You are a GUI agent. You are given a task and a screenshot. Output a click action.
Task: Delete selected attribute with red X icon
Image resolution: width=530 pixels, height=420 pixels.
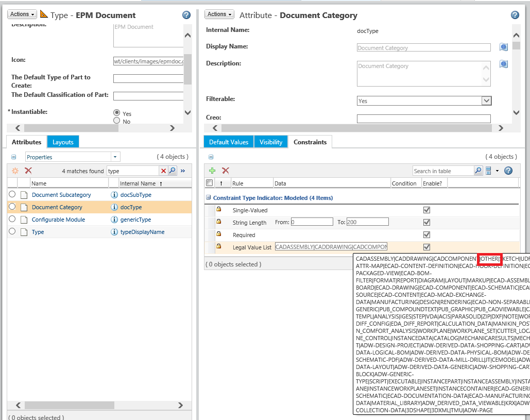[28, 171]
